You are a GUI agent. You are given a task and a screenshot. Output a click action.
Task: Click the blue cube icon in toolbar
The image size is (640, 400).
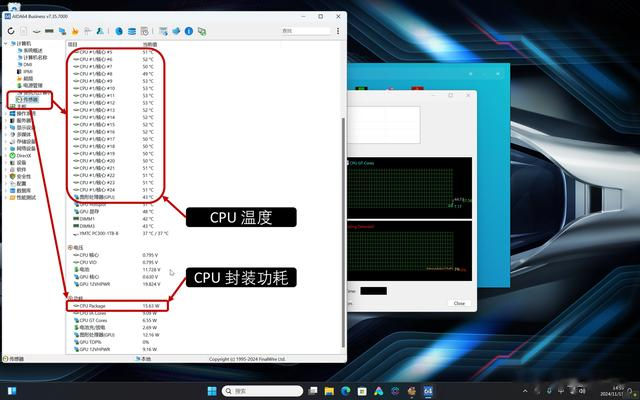[176, 31]
